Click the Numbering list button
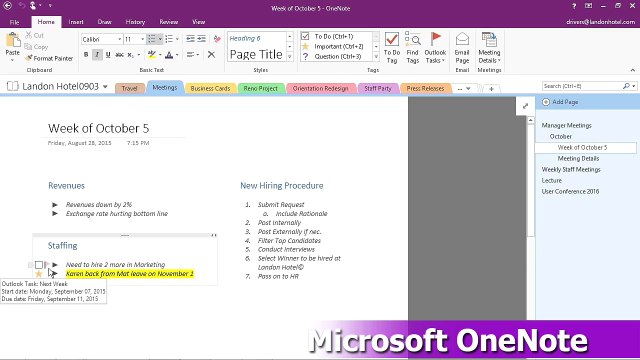Image resolution: width=640 pixels, height=360 pixels. (x=169, y=39)
